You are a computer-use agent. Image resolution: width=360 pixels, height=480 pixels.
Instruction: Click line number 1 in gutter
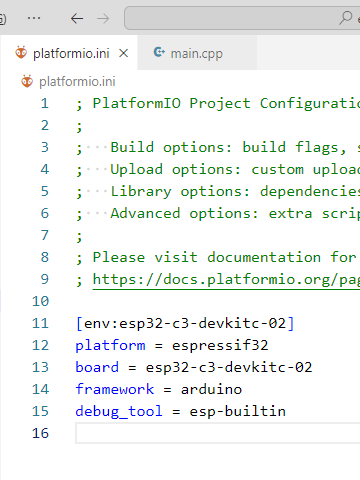45,103
